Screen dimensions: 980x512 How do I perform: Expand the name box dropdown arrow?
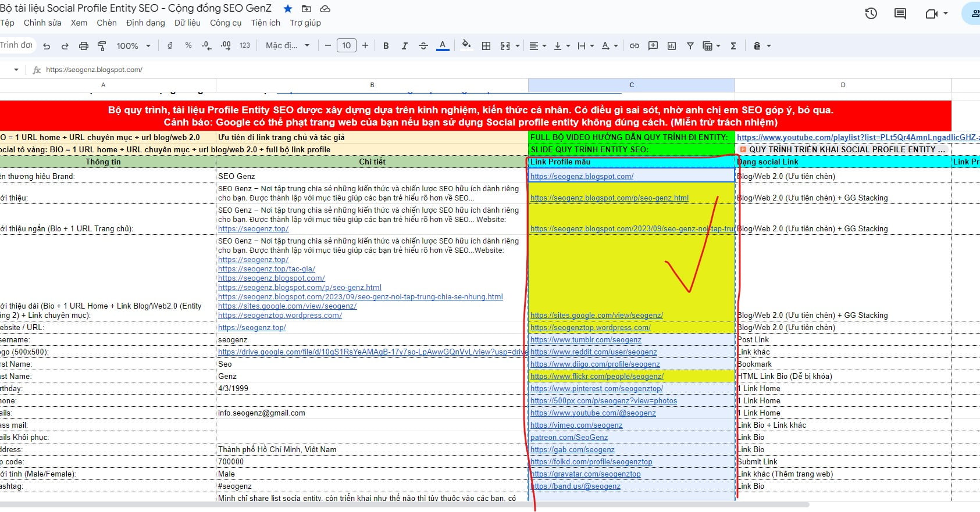pos(16,70)
